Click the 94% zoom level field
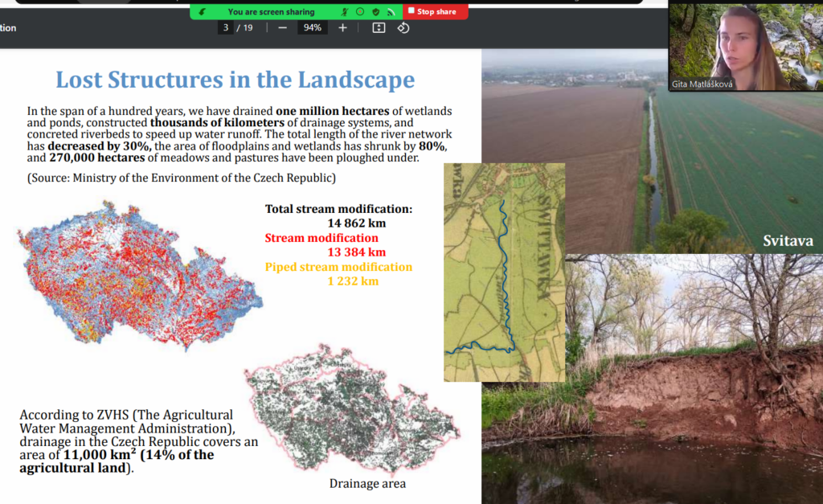Viewport: 823px width, 504px height. (x=312, y=28)
